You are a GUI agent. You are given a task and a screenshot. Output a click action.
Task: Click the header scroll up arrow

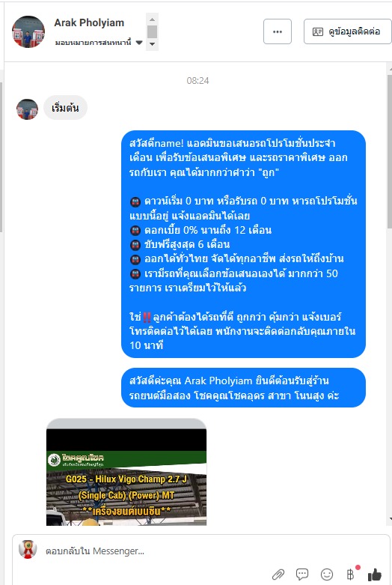pos(152,19)
